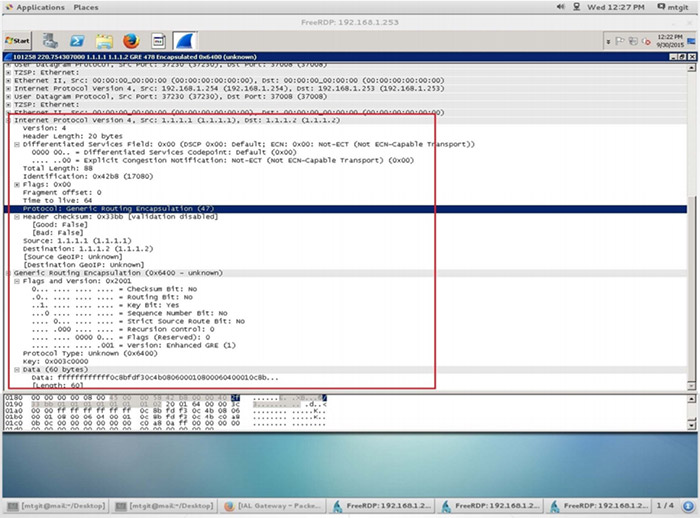
Task: Select the [Bad: False] row
Action: pyautogui.click(x=58, y=233)
